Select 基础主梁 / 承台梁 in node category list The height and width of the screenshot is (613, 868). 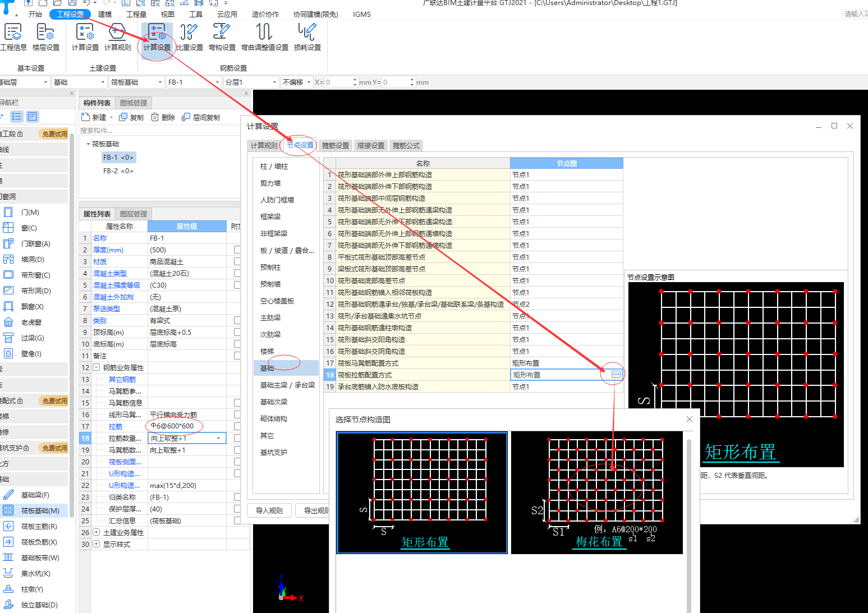pos(287,385)
